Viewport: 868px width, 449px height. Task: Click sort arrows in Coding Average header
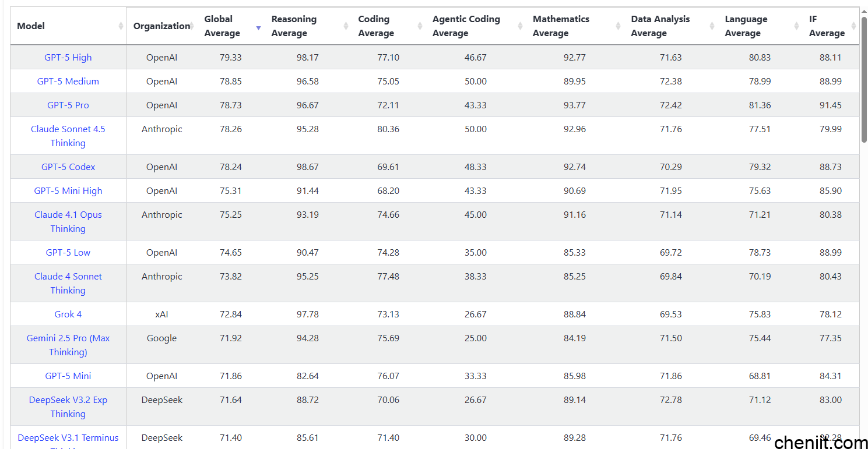(x=420, y=26)
